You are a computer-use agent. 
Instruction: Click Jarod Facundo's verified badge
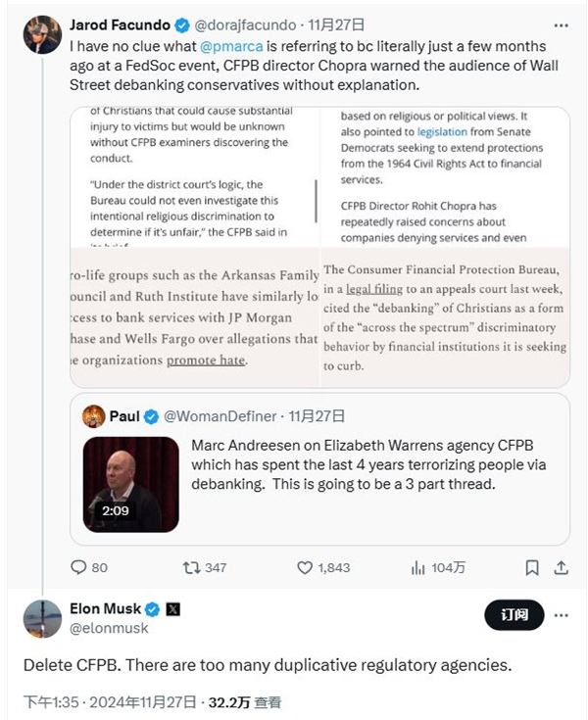[180, 25]
